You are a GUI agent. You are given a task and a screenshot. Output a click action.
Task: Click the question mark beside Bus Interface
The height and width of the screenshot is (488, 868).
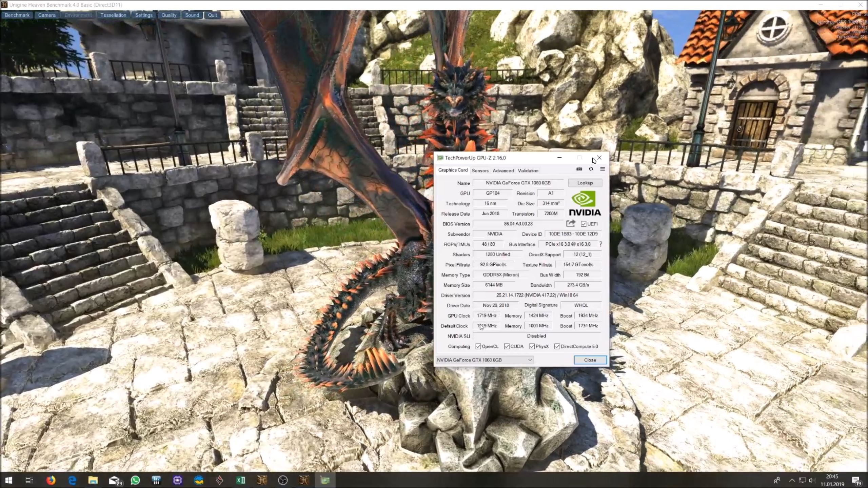(600, 244)
